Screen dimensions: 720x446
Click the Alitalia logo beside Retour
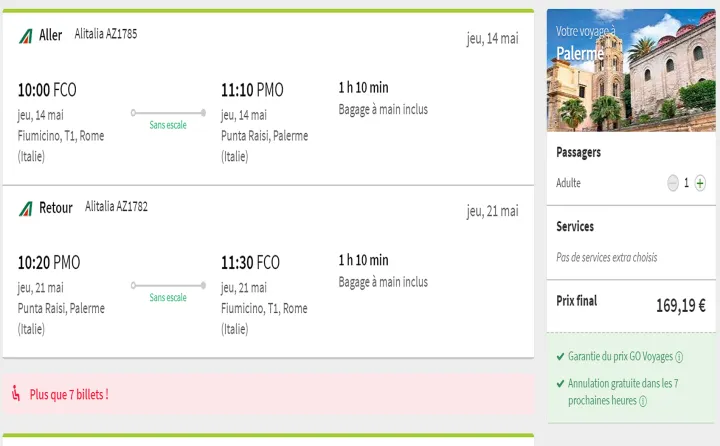click(26, 209)
